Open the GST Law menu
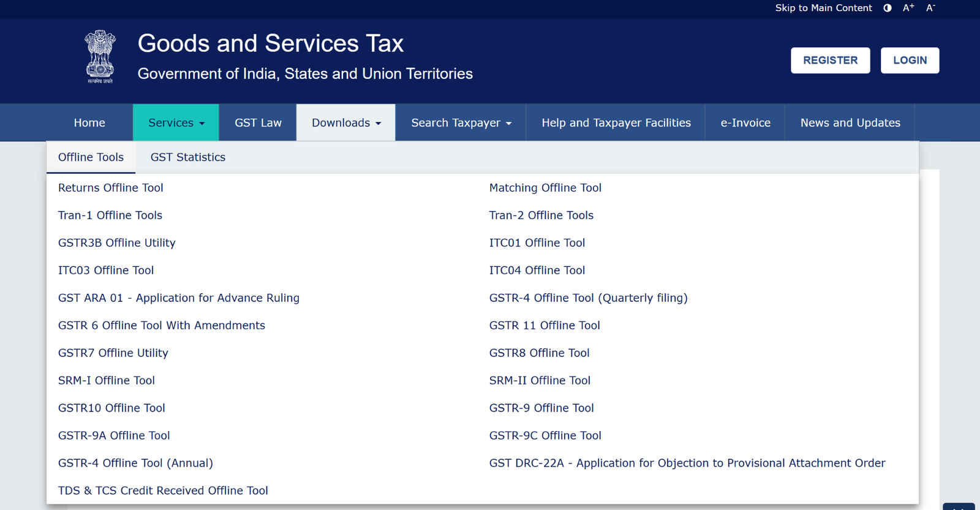 [258, 122]
